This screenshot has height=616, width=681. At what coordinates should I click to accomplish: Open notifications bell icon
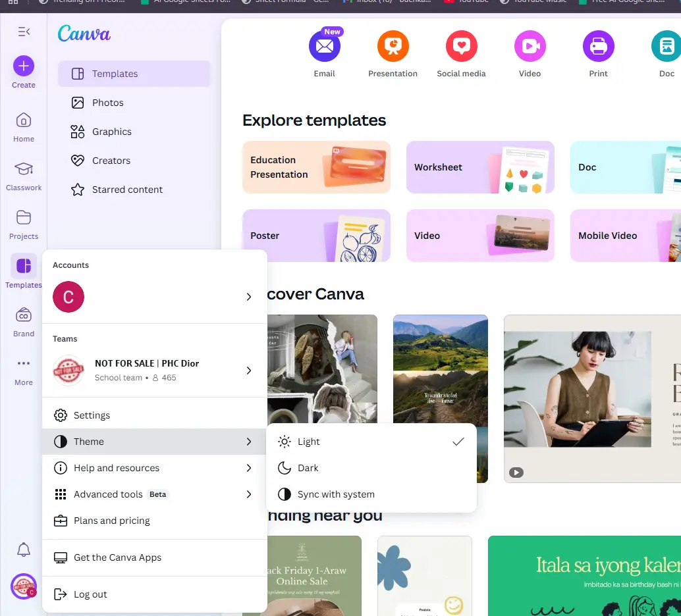(x=24, y=550)
